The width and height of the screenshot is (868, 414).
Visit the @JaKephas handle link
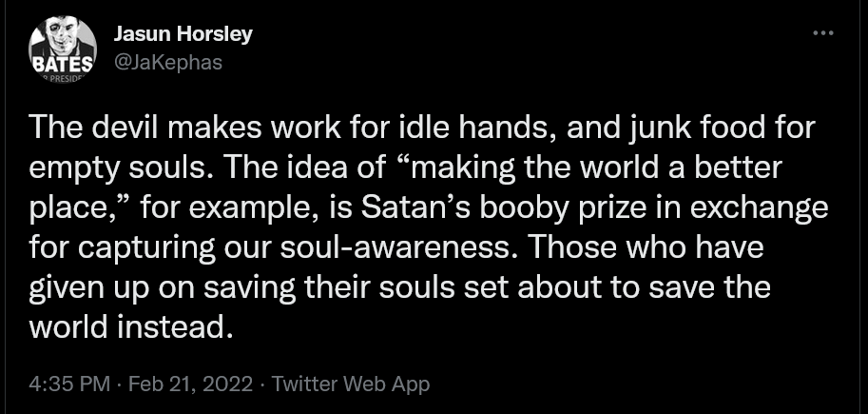tap(167, 61)
